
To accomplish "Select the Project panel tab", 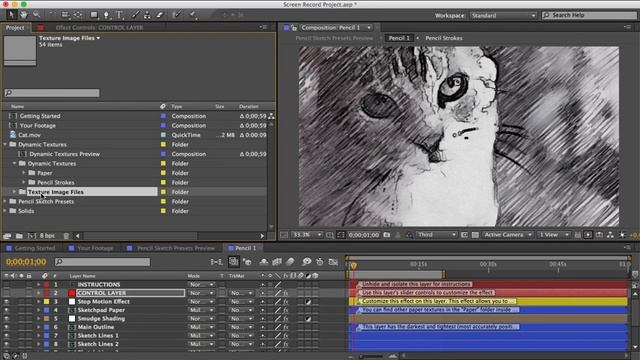I will click(x=15, y=27).
